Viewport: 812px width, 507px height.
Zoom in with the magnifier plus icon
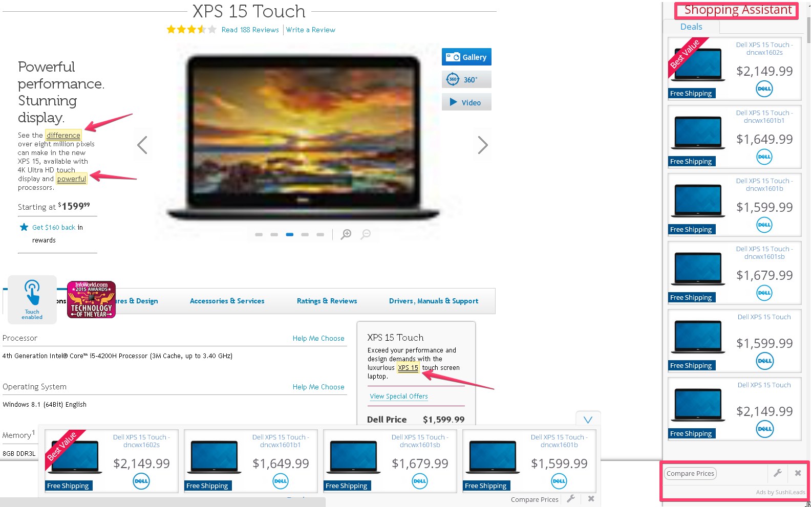346,234
